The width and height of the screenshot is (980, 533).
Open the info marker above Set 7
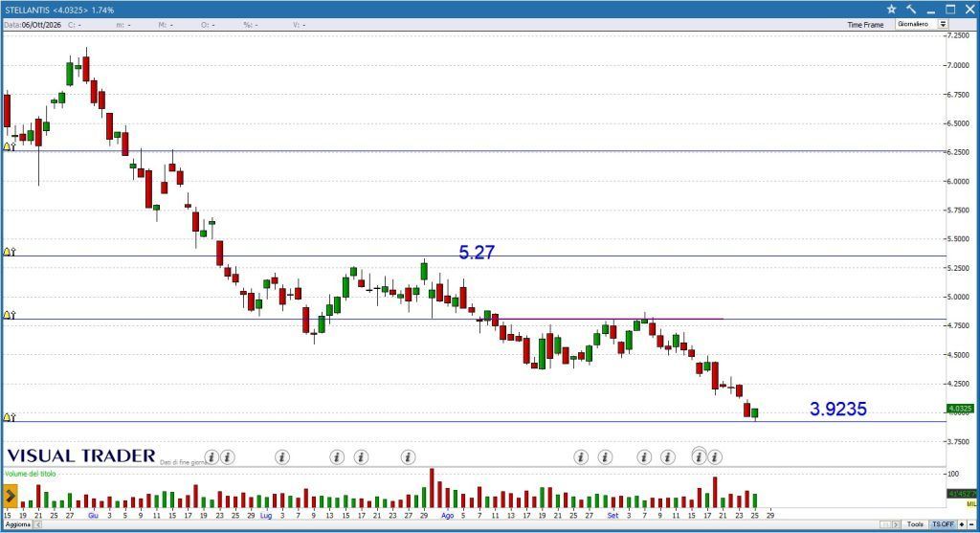pyautogui.click(x=644, y=457)
